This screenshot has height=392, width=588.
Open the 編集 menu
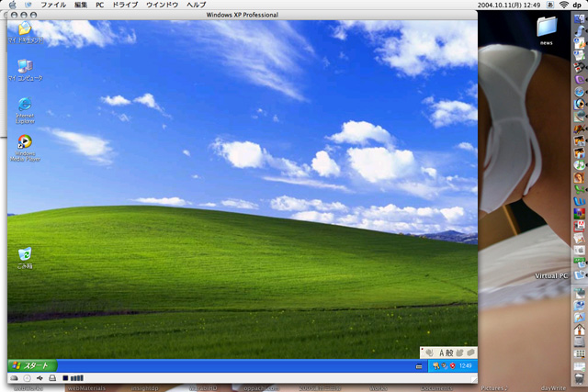(81, 5)
